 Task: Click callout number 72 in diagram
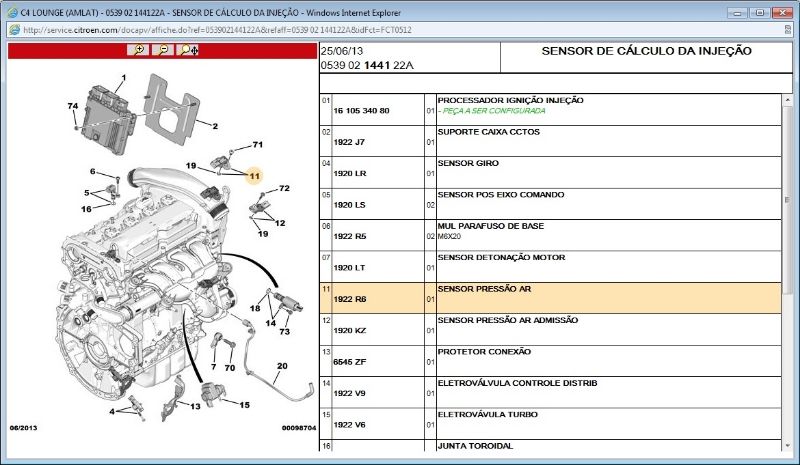pyautogui.click(x=284, y=188)
